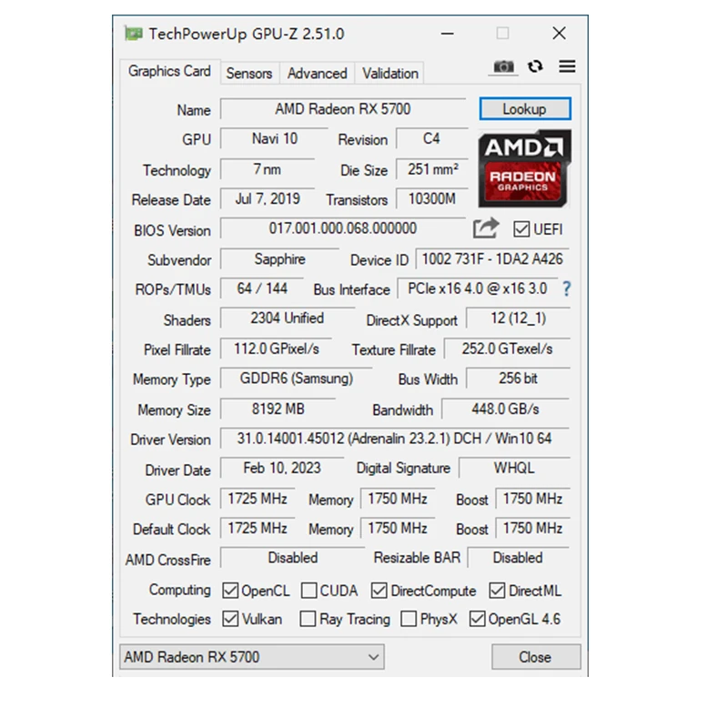Open the Validation tab
Image resolution: width=728 pixels, height=728 pixels.
390,74
